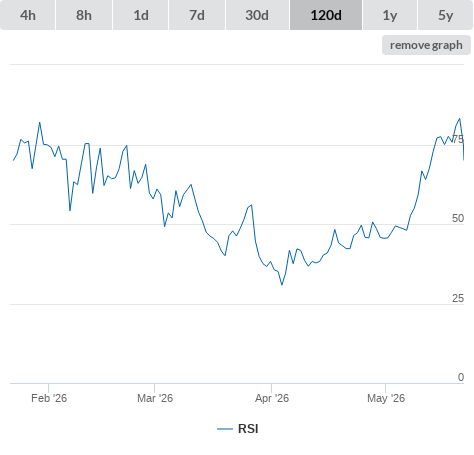The width and height of the screenshot is (474, 455).
Task: Toggle the RSI series legend label
Action: click(248, 429)
